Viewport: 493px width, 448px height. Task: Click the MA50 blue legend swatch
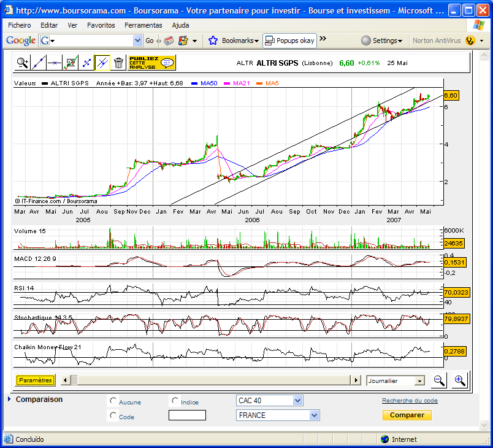click(194, 83)
